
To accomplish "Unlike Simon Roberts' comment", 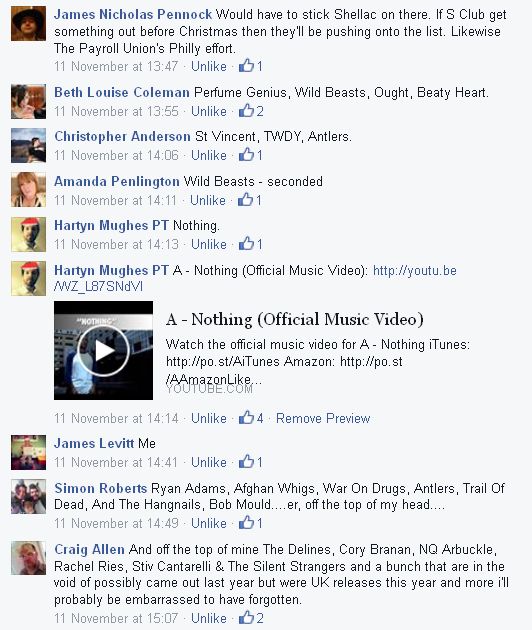I will coord(209,523).
